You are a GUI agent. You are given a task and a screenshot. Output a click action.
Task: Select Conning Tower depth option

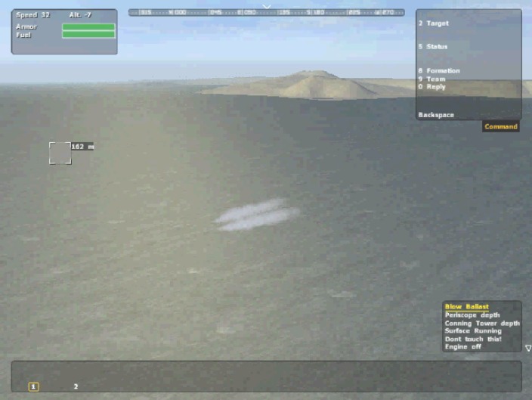click(x=481, y=324)
